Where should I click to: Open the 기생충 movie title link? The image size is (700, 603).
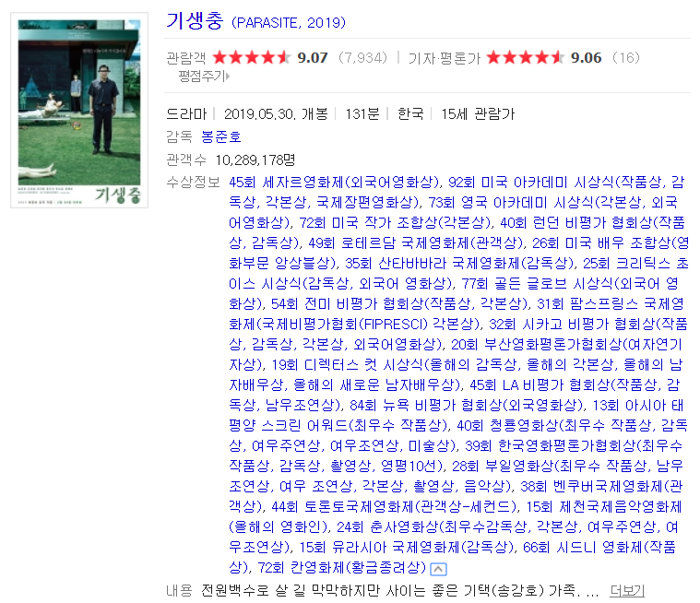point(195,21)
